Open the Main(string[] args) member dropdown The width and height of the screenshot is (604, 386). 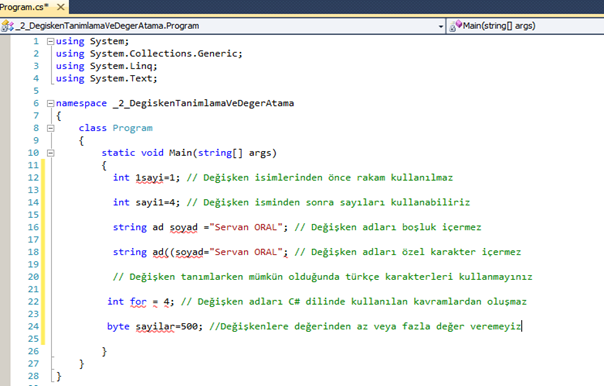coord(525,26)
